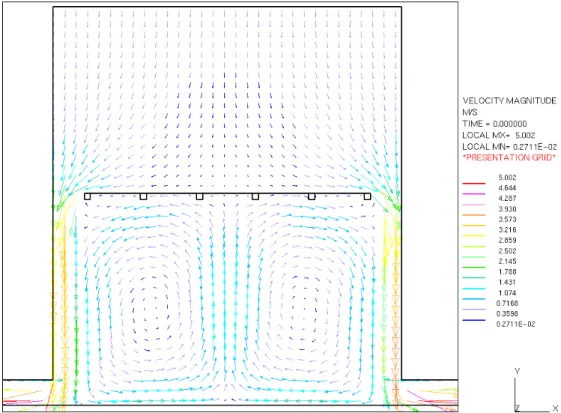This screenshot has width=561, height=413.
Task: Click the dark blue bottom legend line
Action: pos(474,320)
